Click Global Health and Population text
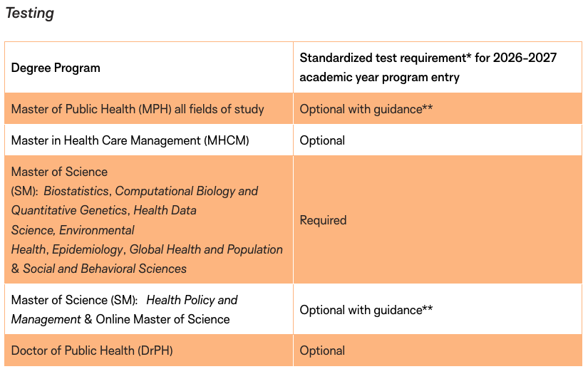 (207, 249)
